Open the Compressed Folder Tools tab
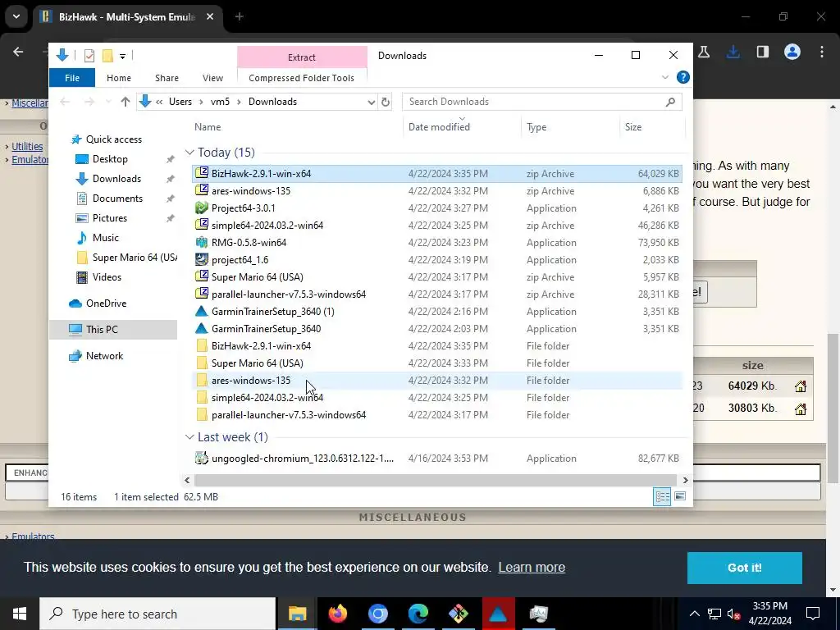This screenshot has width=840, height=630. pos(302,78)
